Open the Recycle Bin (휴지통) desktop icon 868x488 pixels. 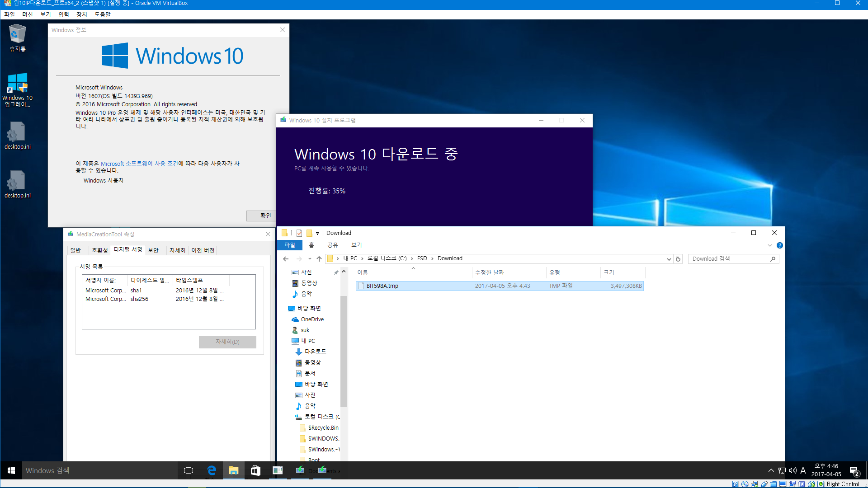point(17,38)
